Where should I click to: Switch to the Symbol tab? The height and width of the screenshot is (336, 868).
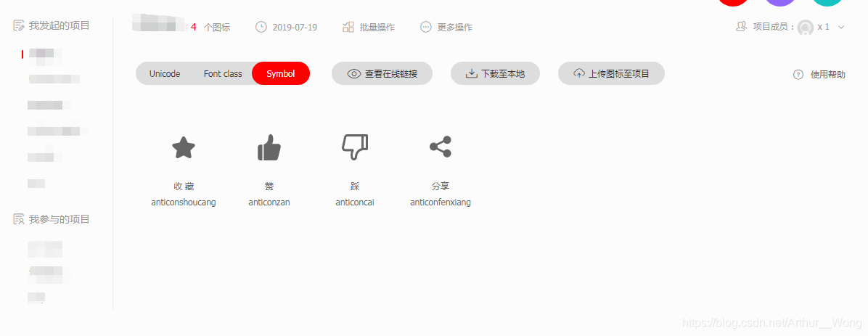click(x=281, y=73)
